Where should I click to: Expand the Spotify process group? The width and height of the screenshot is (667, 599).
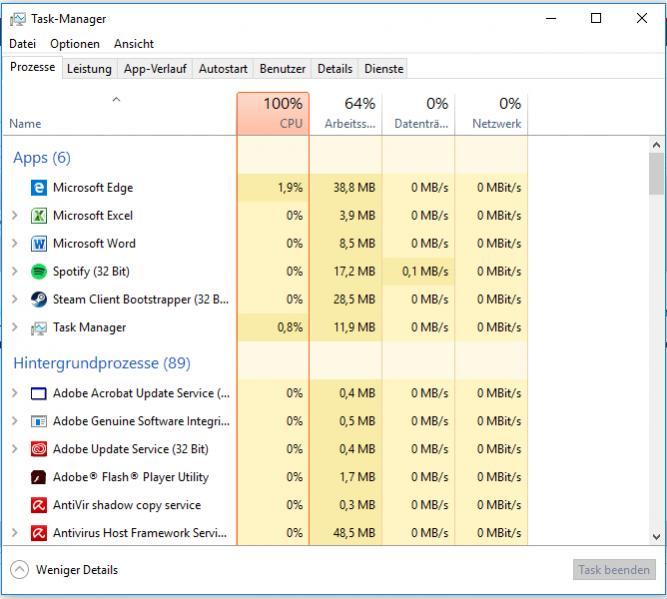click(14, 271)
